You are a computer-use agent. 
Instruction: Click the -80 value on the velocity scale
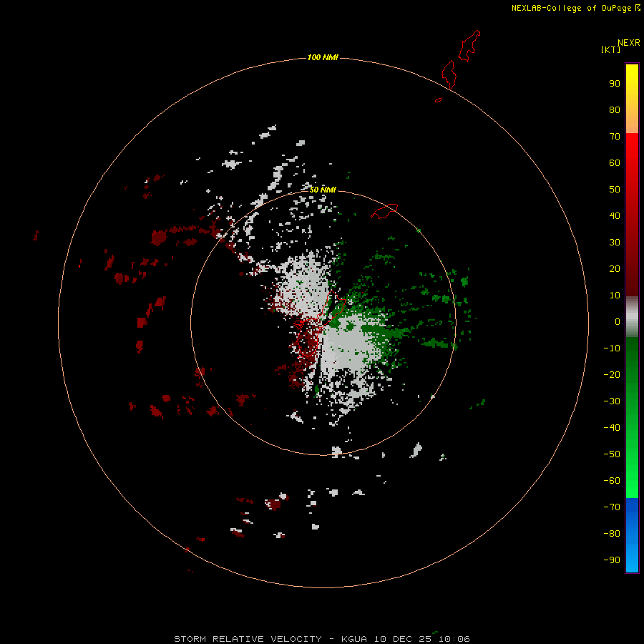tap(612, 534)
